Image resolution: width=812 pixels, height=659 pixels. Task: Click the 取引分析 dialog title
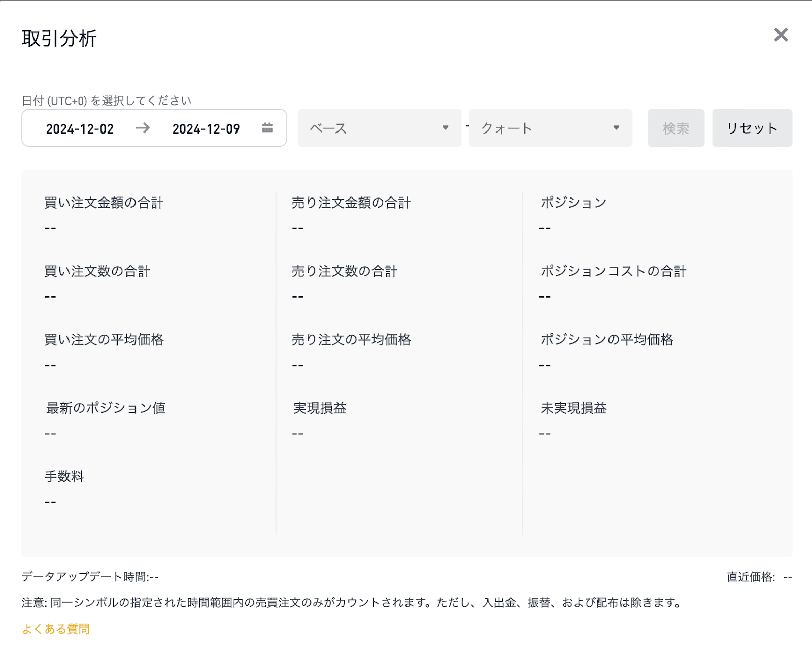coord(59,39)
